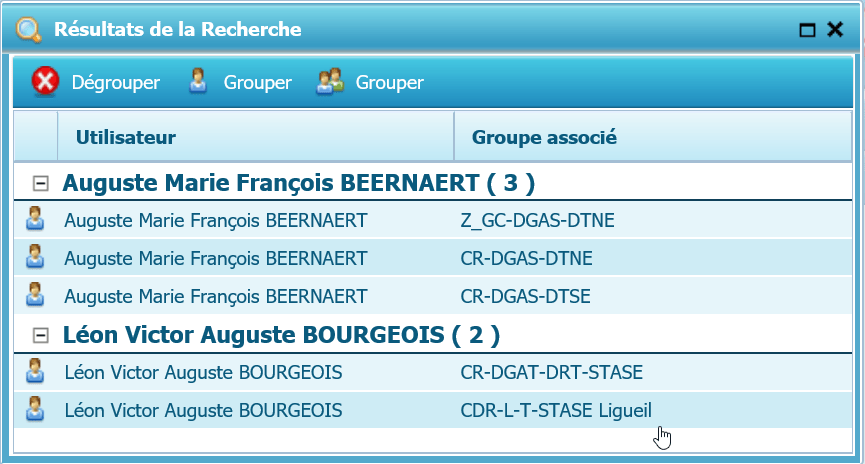865x464 pixels.
Task: Click user icon beside CR-DGAS-DTNE row
Action: pos(35,258)
